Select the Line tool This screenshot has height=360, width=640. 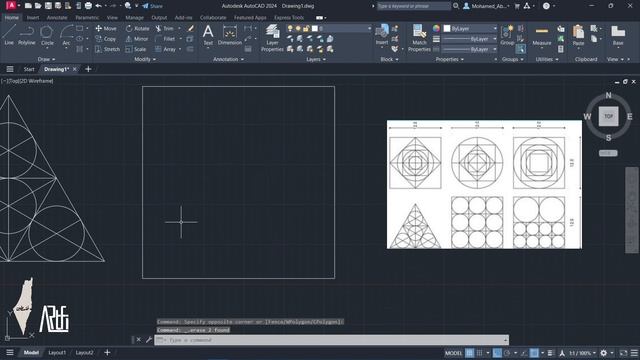[9, 34]
